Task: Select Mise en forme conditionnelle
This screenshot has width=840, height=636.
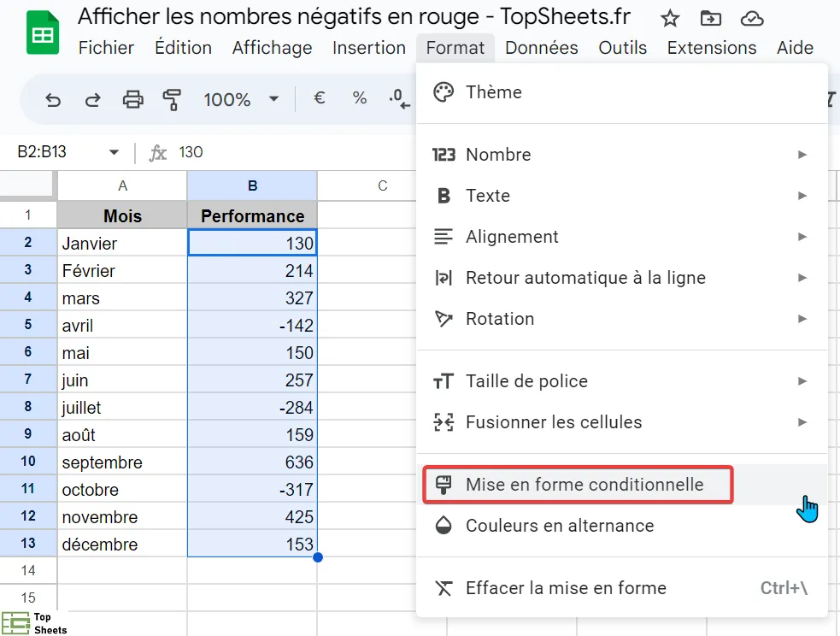Action: point(622,485)
